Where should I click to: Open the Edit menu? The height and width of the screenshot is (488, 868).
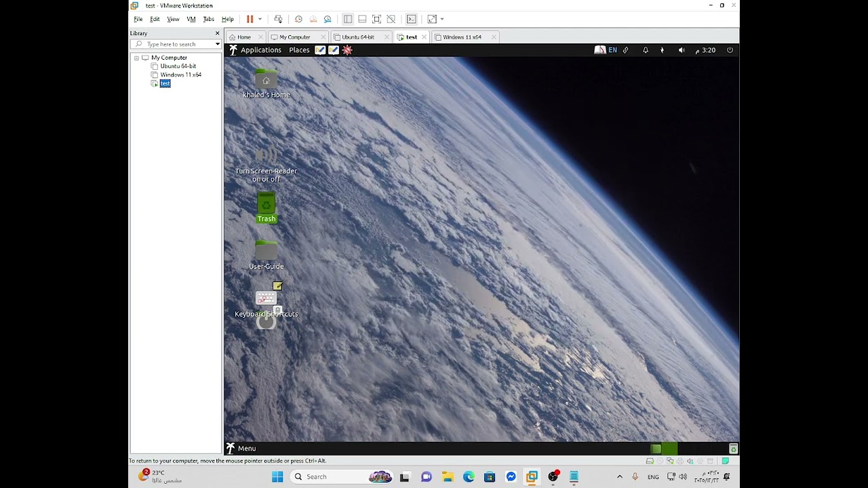pos(155,19)
